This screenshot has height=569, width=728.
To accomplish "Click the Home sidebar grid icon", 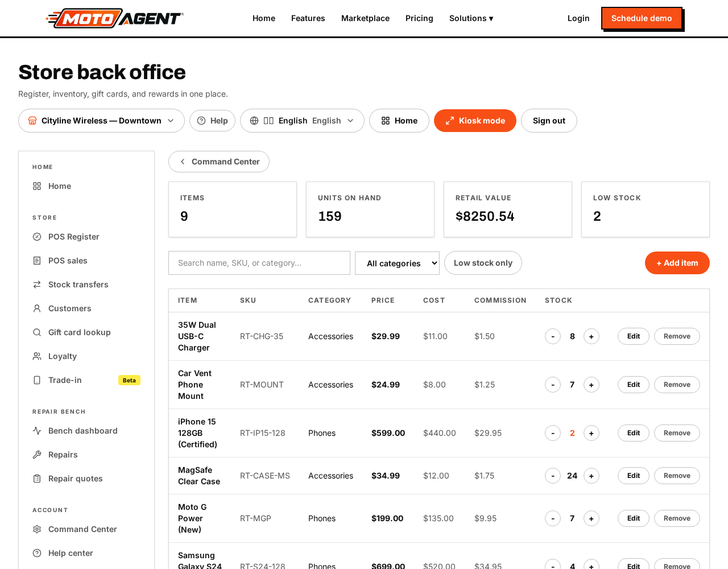I will [x=37, y=186].
